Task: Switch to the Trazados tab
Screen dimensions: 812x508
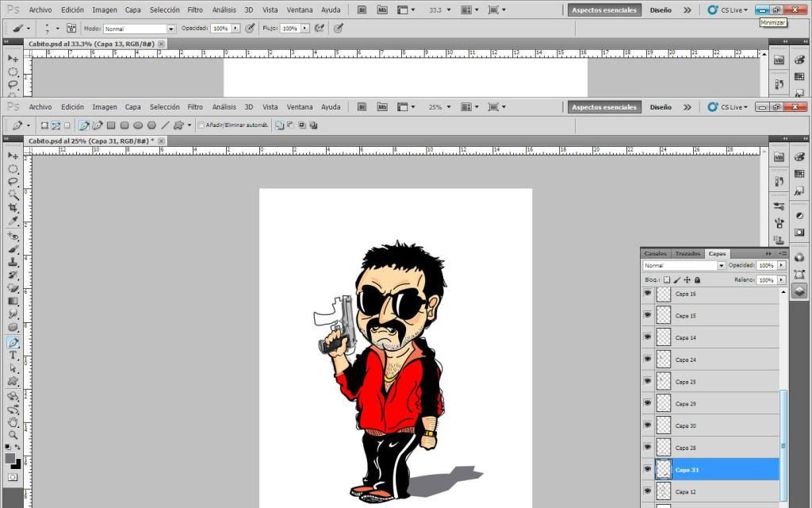Action: point(688,253)
